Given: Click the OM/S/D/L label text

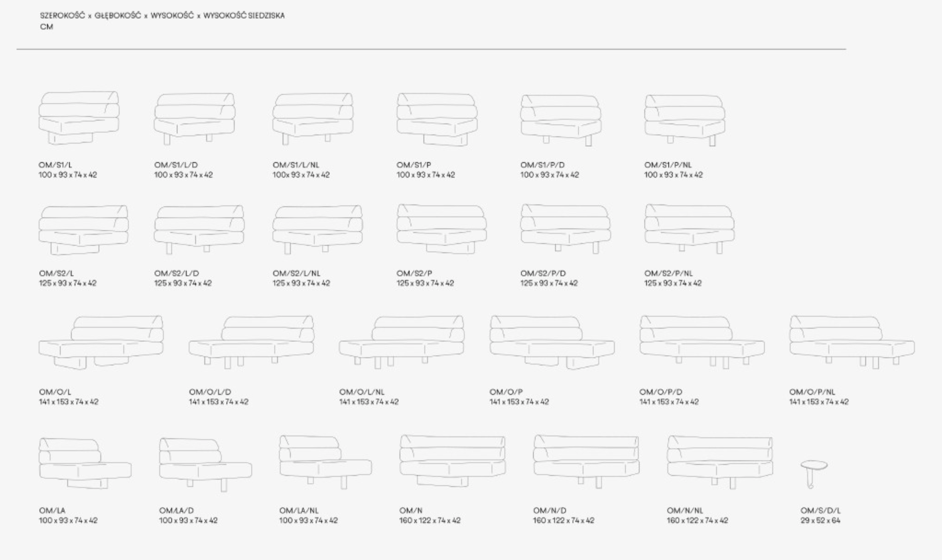Looking at the screenshot, I should click(x=820, y=511).
